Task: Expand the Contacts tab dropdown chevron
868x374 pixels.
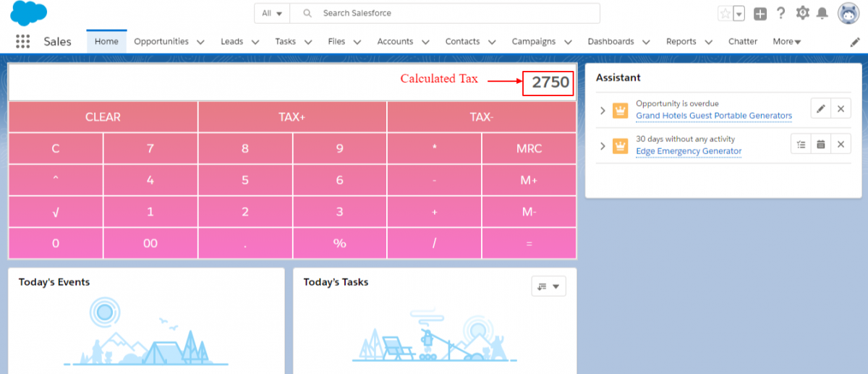Action: (x=491, y=42)
